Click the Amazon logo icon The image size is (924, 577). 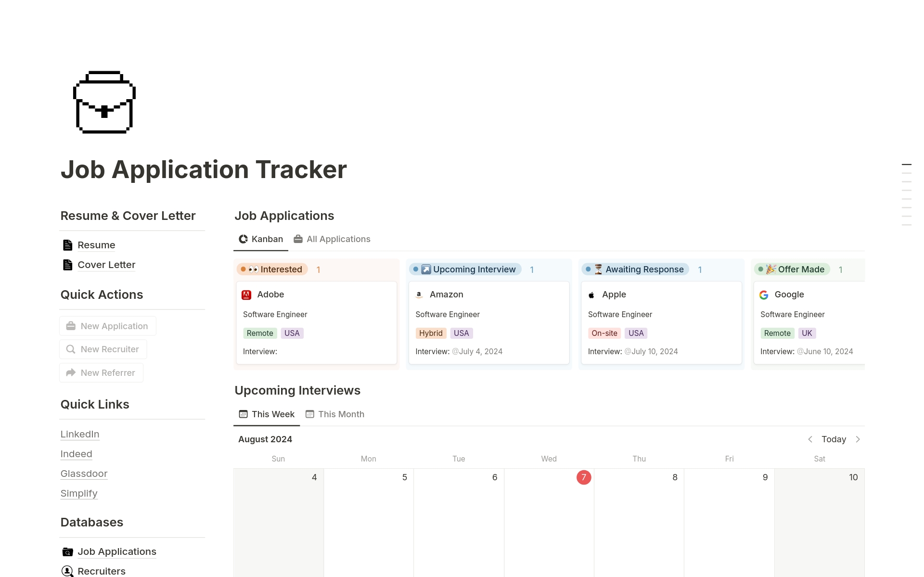[419, 295]
